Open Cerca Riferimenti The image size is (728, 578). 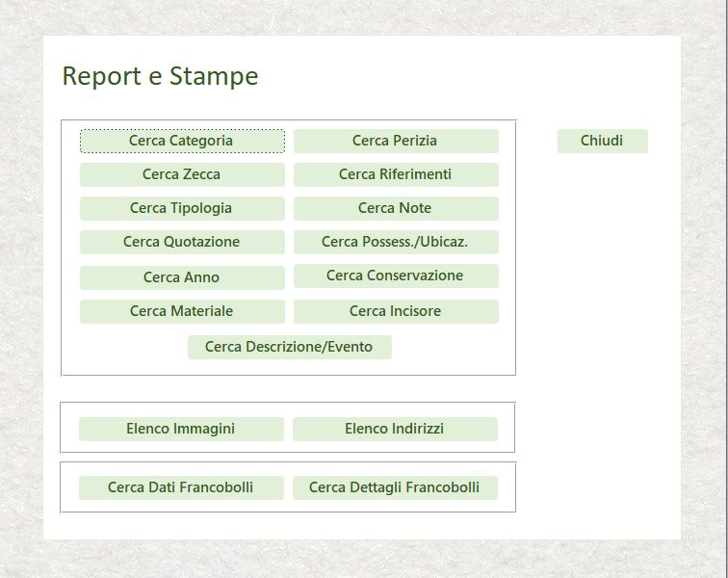396,174
